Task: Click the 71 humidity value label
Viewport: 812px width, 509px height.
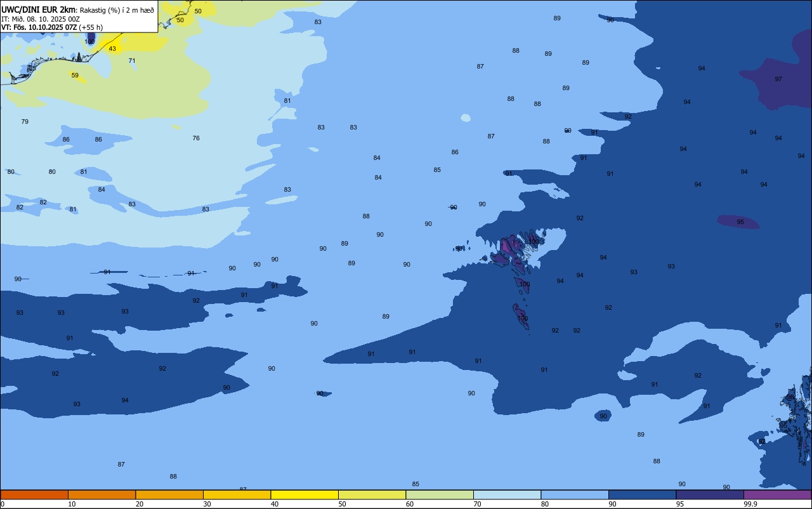Action: (132, 61)
